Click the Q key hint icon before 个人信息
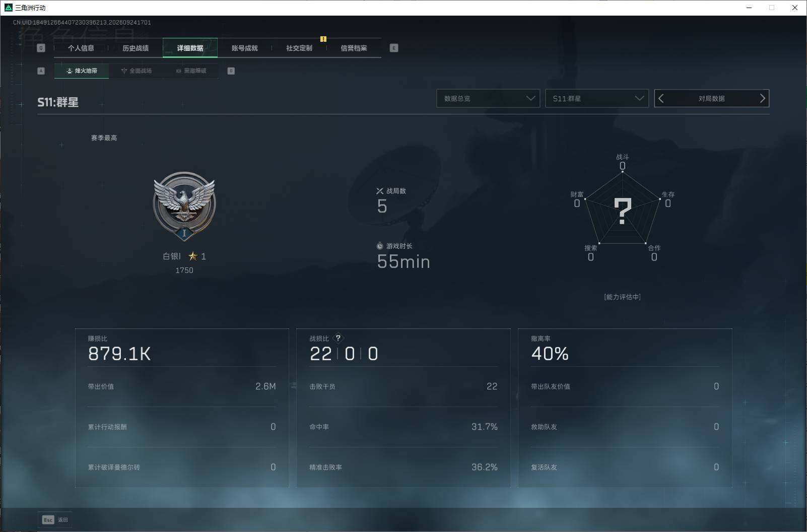The height and width of the screenshot is (532, 807). pos(41,48)
